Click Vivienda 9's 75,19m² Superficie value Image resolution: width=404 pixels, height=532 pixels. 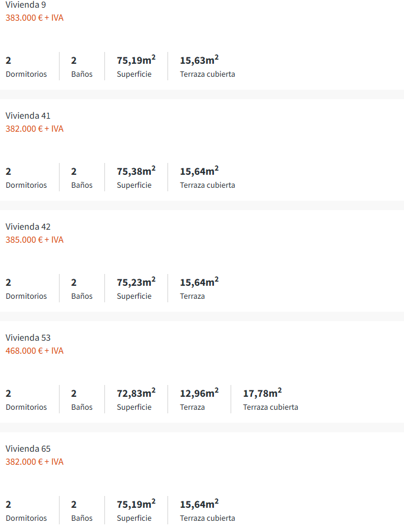[x=136, y=60]
